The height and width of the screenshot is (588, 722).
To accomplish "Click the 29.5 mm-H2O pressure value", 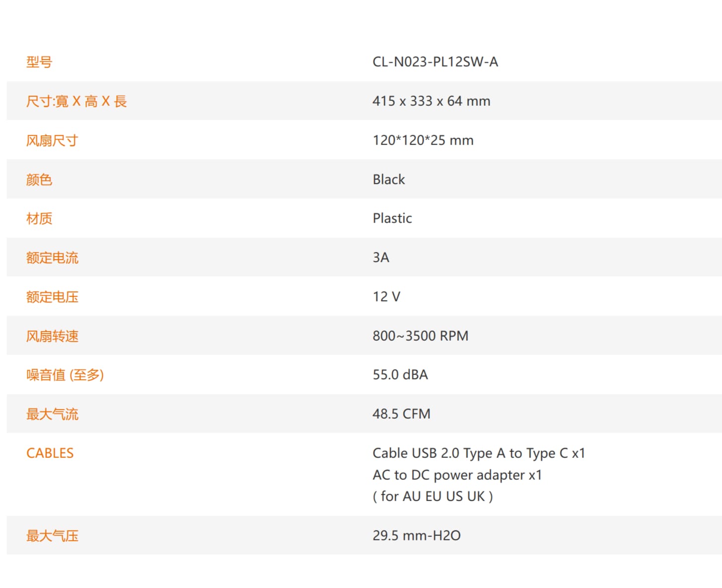I will 416,535.
